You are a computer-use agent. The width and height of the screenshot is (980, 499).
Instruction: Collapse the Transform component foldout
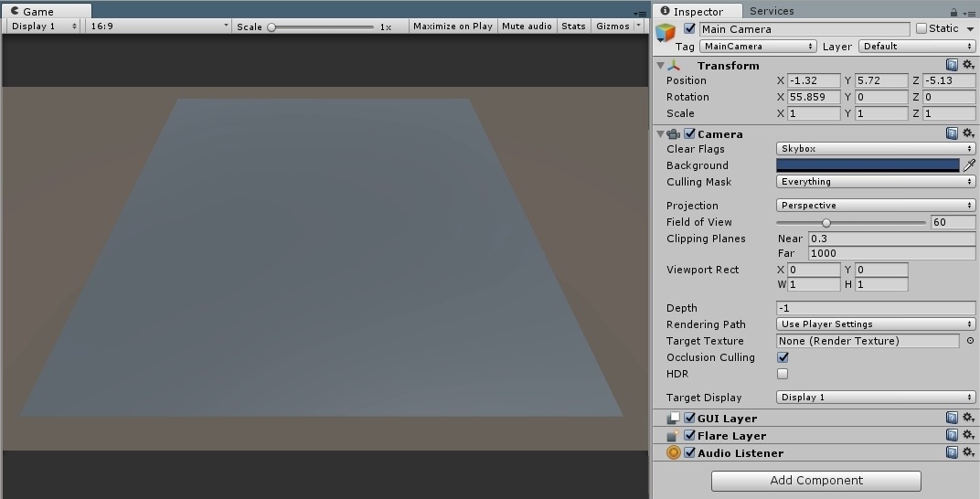tap(660, 66)
